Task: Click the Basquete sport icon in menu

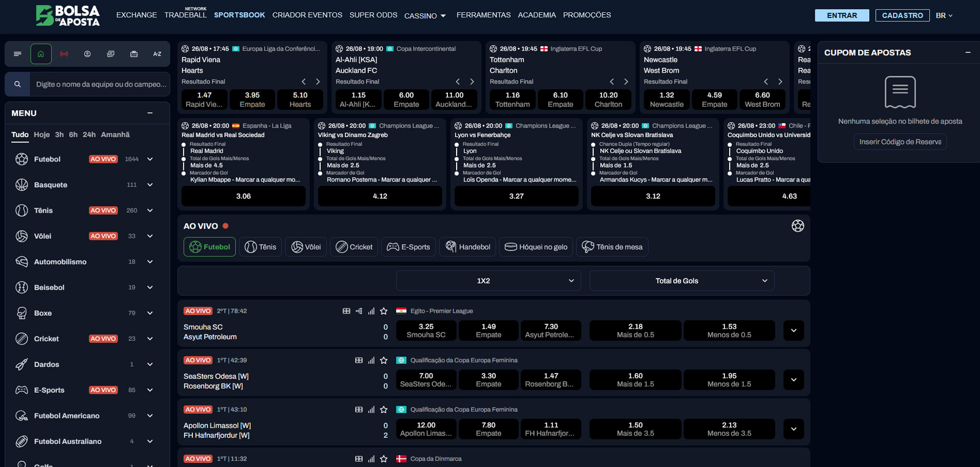Action: click(x=22, y=185)
